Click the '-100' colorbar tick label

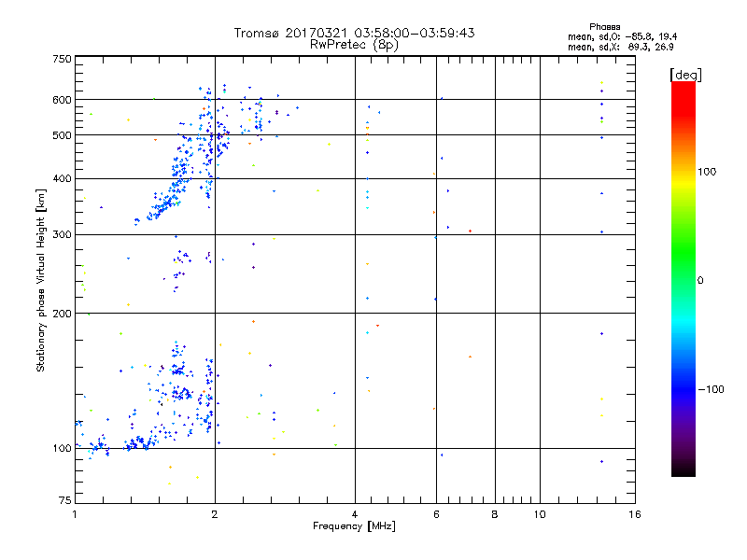coord(711,389)
